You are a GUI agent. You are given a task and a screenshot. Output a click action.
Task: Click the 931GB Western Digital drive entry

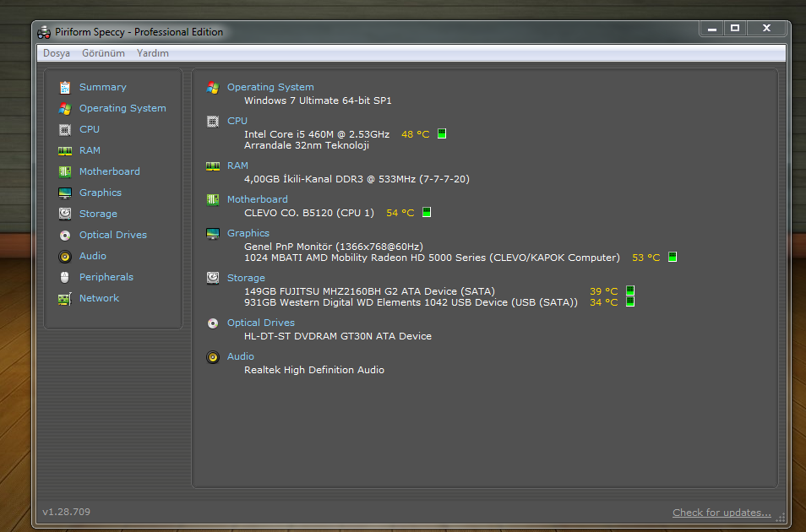click(x=411, y=302)
